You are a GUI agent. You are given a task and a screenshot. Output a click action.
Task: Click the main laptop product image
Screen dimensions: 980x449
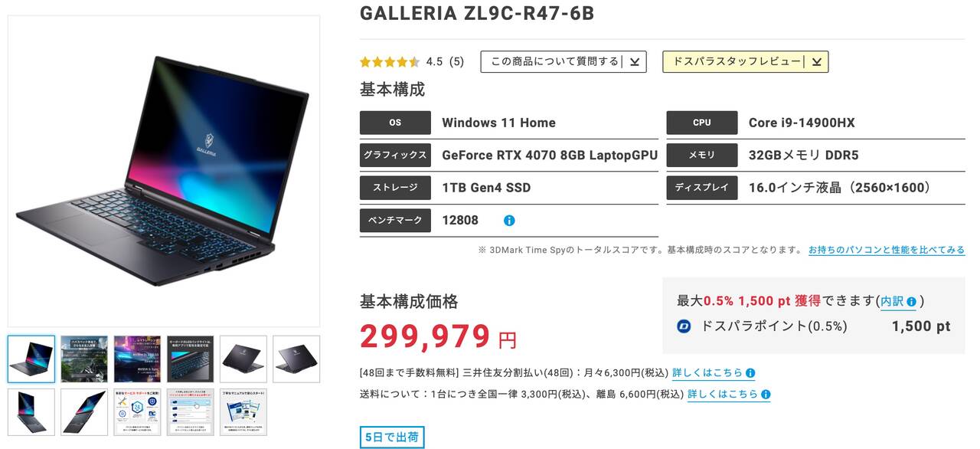click(164, 171)
